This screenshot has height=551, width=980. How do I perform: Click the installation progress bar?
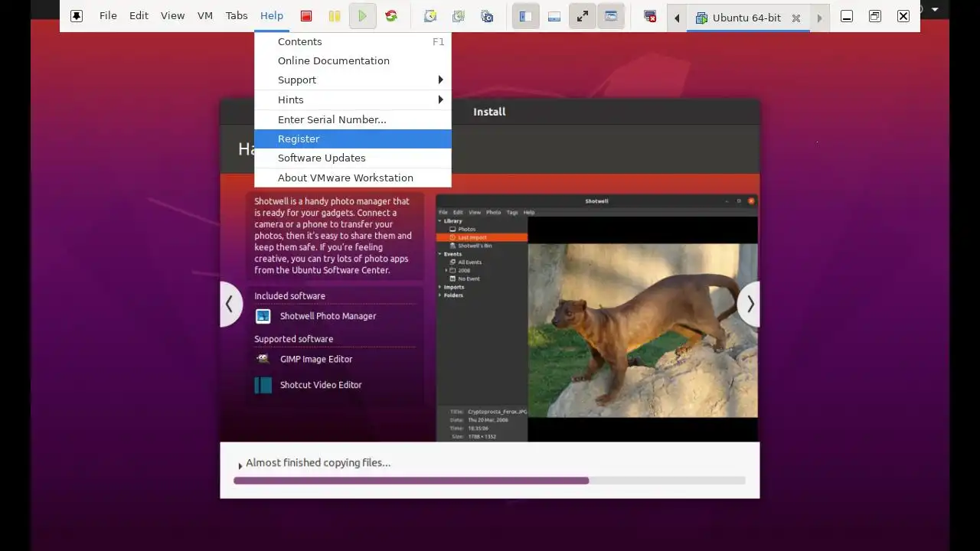click(x=489, y=481)
